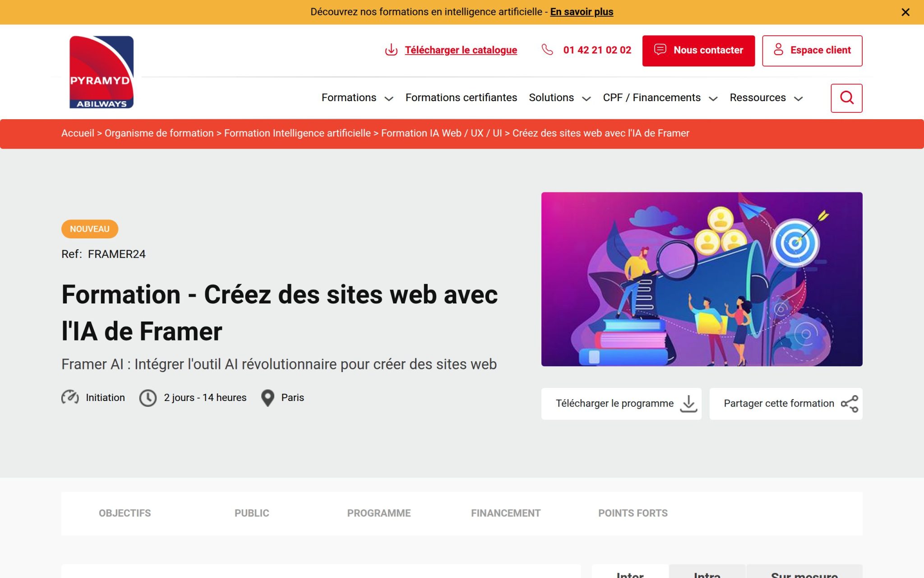Viewport: 924px width, 578px height.
Task: Click the current breadcrumb 'Créez des sites web avec l'IA de Framer'
Action: (601, 133)
